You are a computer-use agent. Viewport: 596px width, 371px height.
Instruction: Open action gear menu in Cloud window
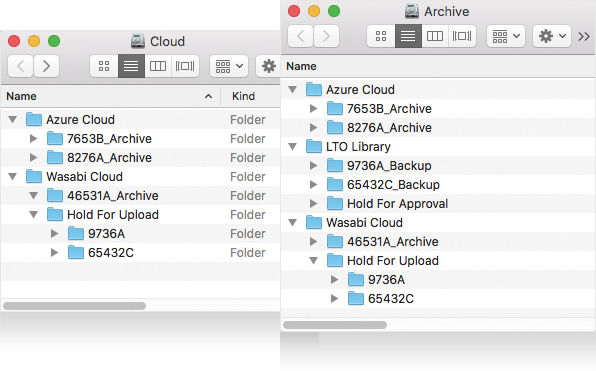pos(269,66)
